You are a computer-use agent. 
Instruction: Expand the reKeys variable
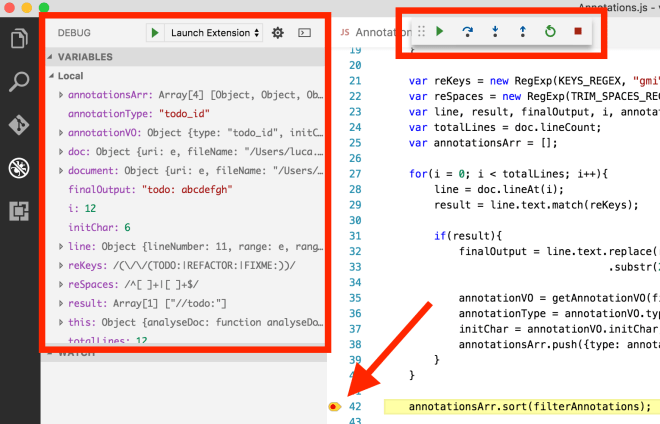(61, 266)
